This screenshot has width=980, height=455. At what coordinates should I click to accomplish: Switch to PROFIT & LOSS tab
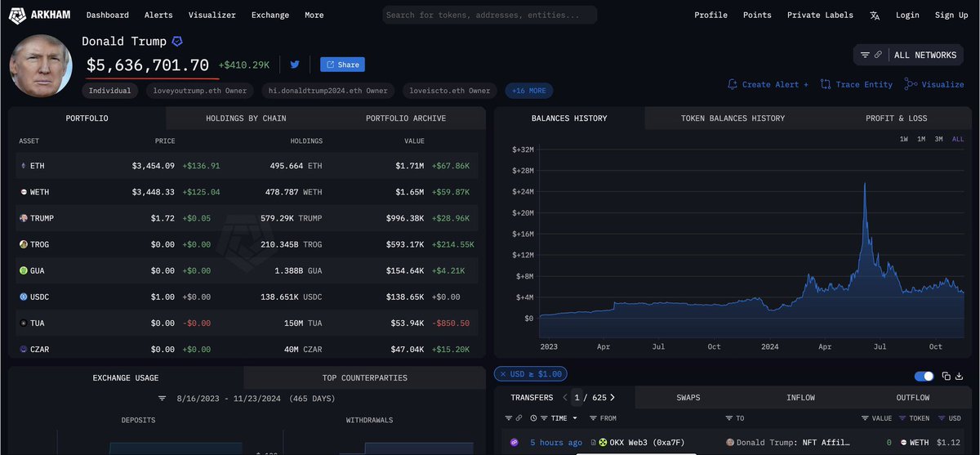pos(896,118)
